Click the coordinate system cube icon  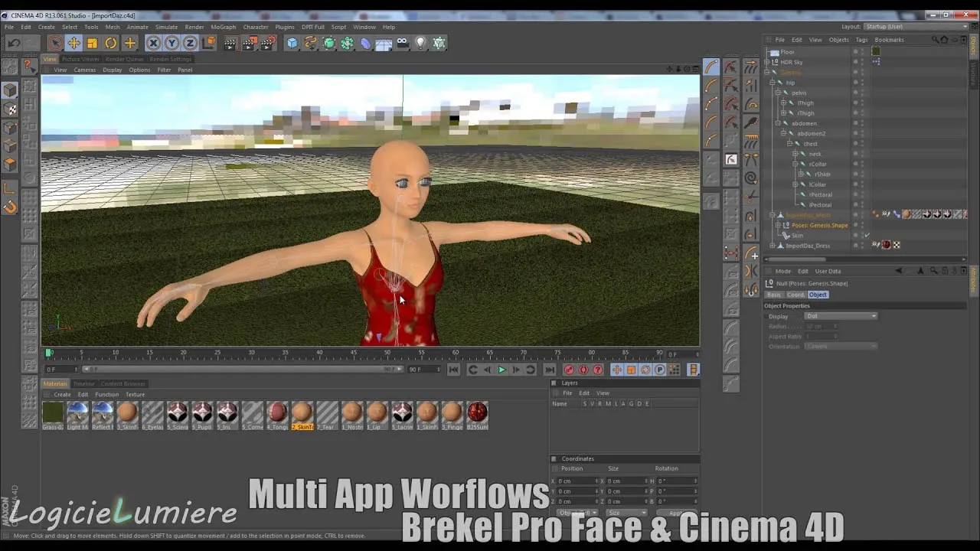coord(208,44)
